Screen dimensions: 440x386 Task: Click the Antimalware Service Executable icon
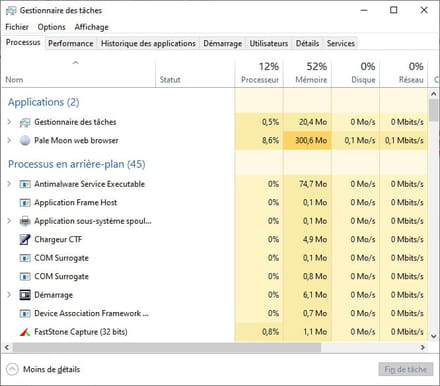(x=25, y=184)
